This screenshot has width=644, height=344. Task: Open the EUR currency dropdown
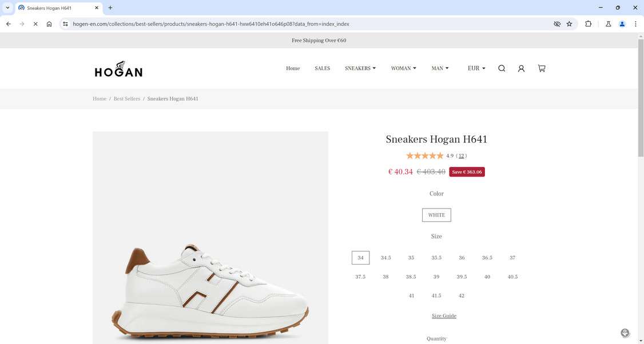click(476, 69)
